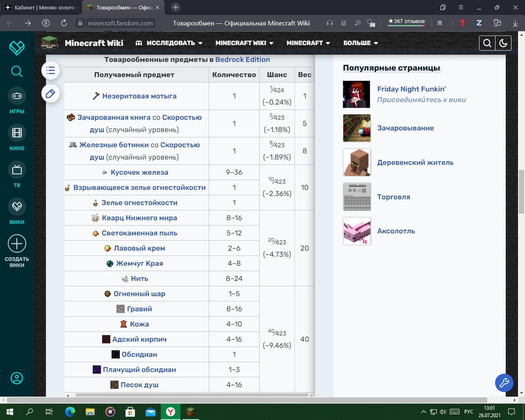Click the minecraft.fandom.com address field
This screenshot has width=525, height=420.
(119, 23)
